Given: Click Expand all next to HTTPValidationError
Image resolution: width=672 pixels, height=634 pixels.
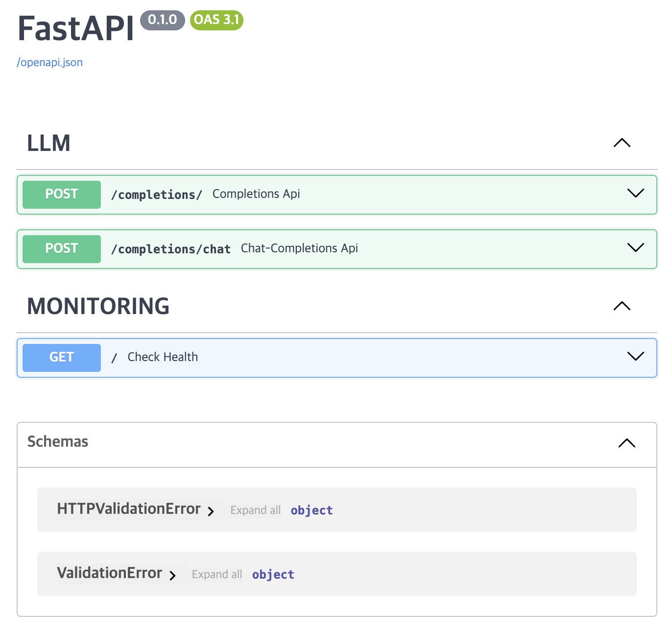Looking at the screenshot, I should 256,510.
